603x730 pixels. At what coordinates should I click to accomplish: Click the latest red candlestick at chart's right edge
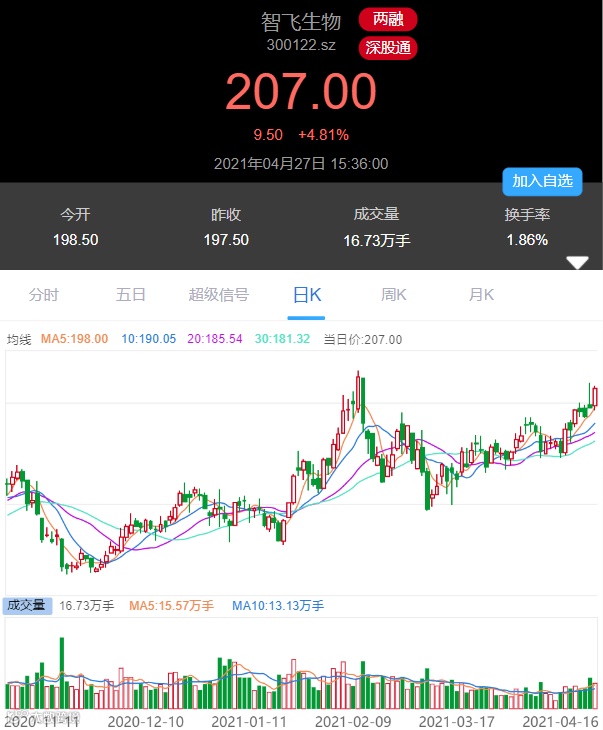595,397
